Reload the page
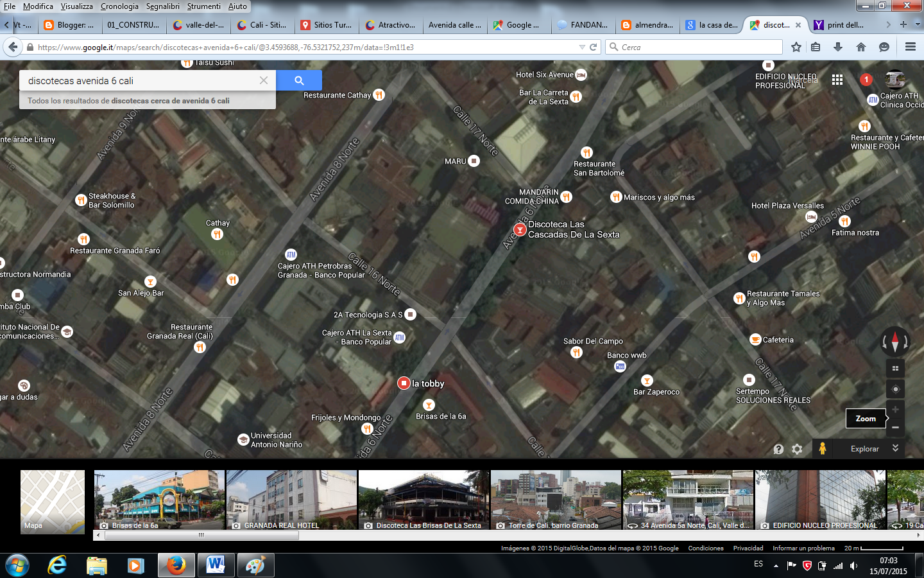Image resolution: width=924 pixels, height=578 pixels. [x=594, y=47]
